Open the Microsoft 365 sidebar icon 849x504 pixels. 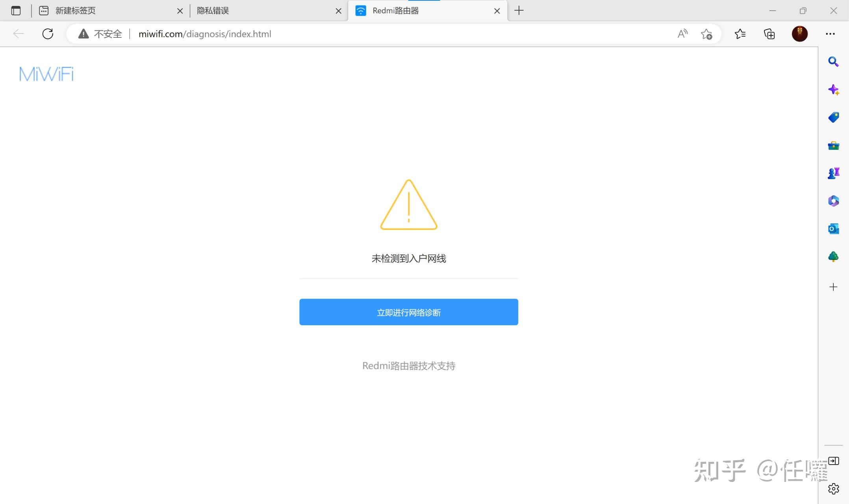pyautogui.click(x=833, y=201)
